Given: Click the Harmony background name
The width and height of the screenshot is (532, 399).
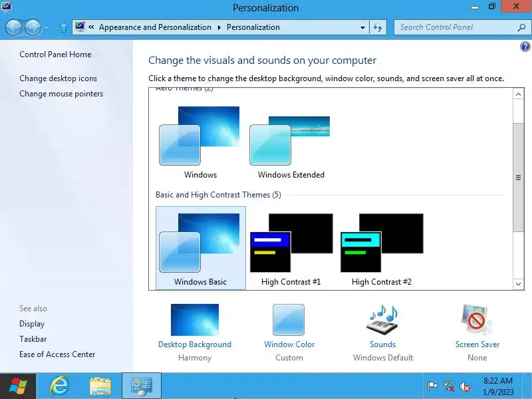Looking at the screenshot, I should click(x=195, y=358).
